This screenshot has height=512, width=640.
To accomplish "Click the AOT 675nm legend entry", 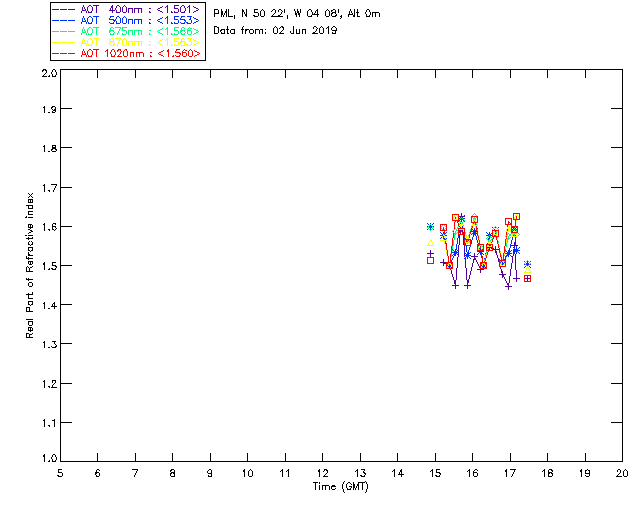I will [127, 31].
